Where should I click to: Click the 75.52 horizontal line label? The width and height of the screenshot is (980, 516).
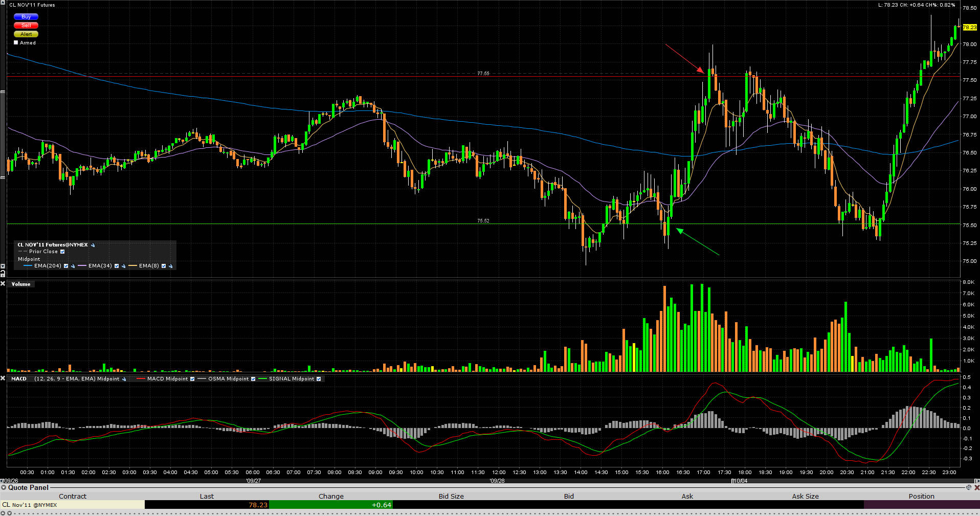click(483, 221)
